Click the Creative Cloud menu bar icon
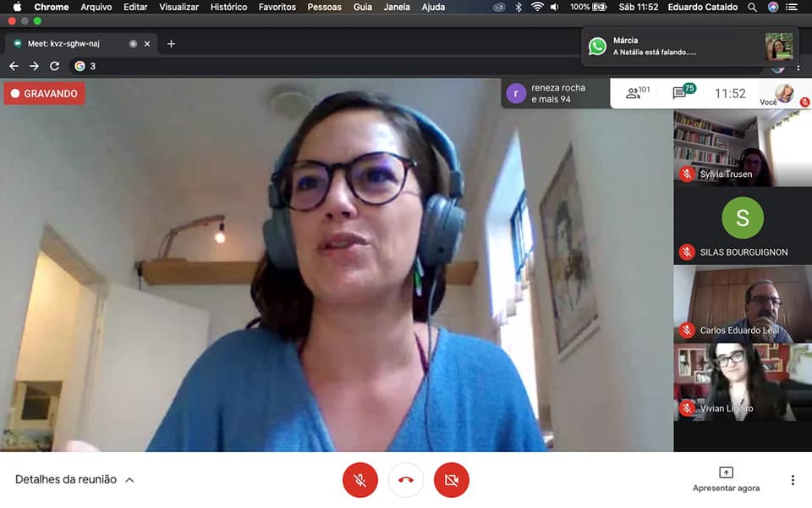Screen dimensions: 812x508 499,7
